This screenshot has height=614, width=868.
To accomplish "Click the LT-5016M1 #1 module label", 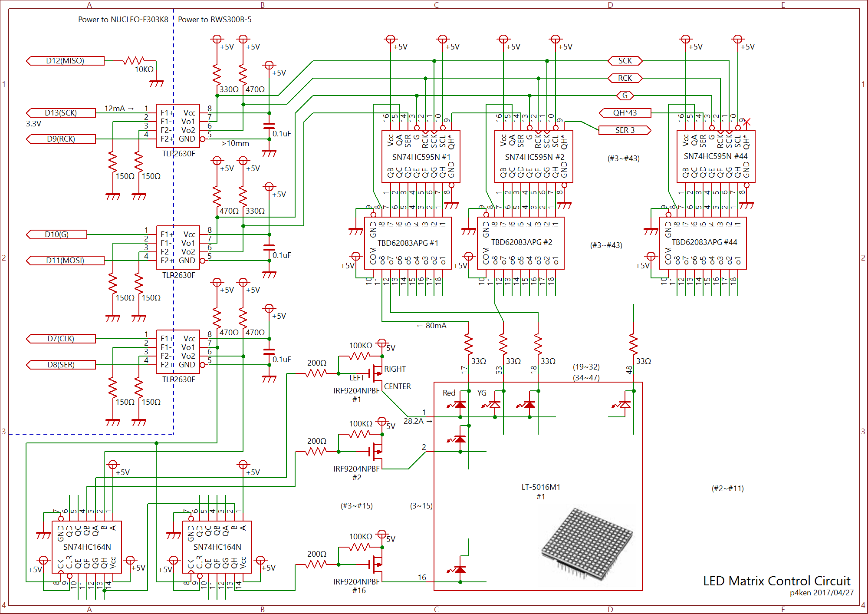I will pyautogui.click(x=541, y=492).
